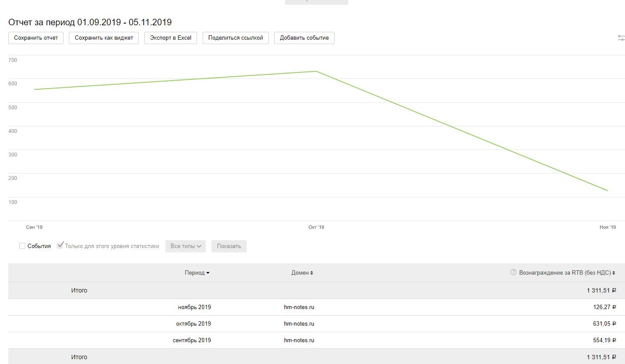The width and height of the screenshot is (625, 364).
Task: Toggle the События checkbox
Action: tap(22, 246)
